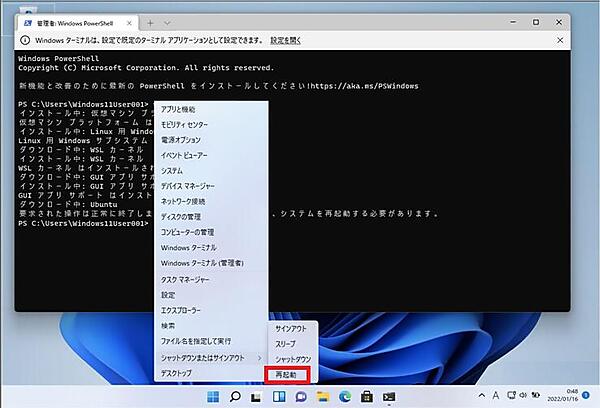This screenshot has width=600, height=408.
Task: Choose 'アプリと機能' from the context menu
Action: tap(211, 109)
